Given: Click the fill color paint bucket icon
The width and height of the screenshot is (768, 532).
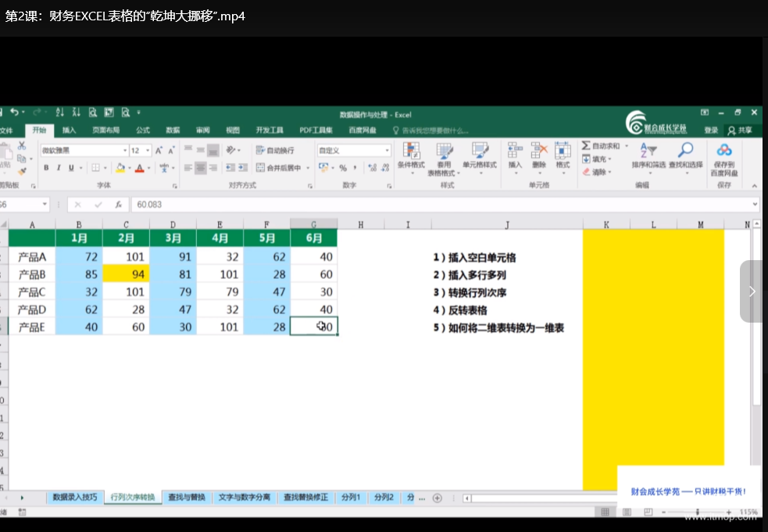Looking at the screenshot, I should coord(120,167).
